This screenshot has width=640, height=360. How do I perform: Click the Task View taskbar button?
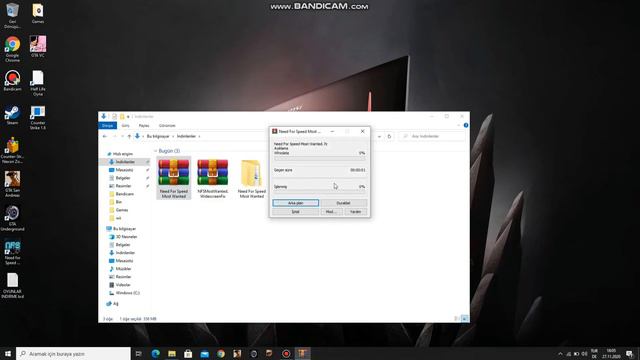pos(138,353)
